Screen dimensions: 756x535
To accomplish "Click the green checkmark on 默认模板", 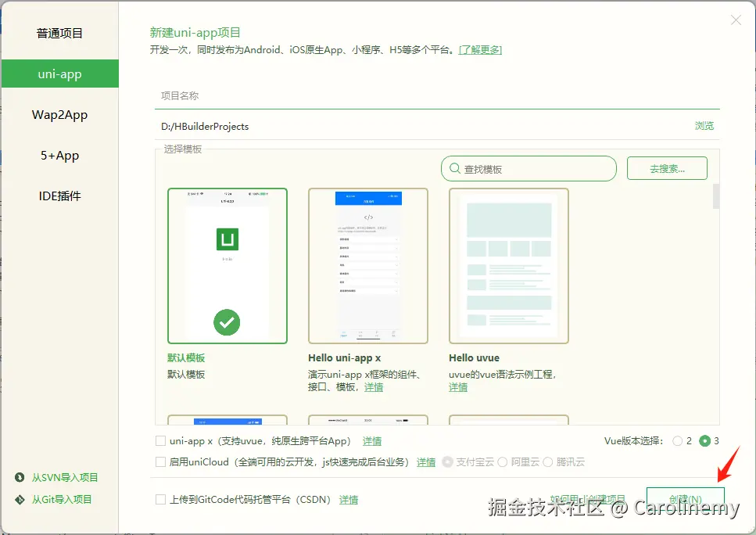I will pyautogui.click(x=227, y=322).
